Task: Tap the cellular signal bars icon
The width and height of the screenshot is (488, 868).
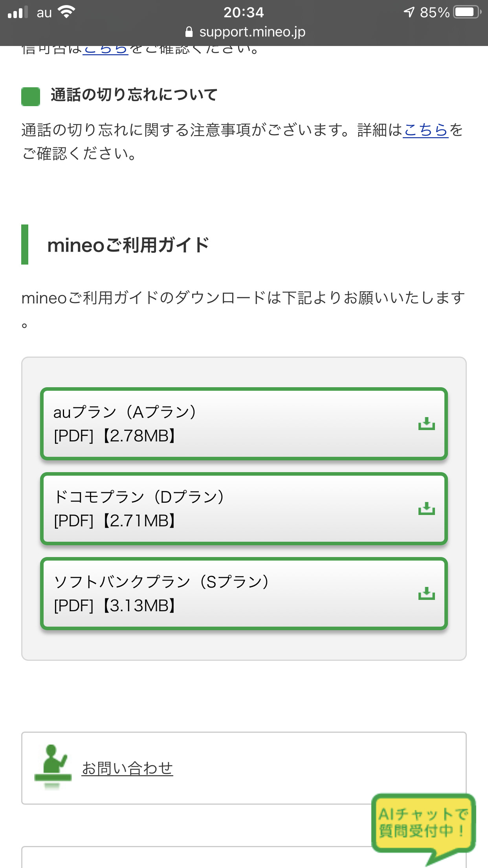Action: tap(18, 12)
